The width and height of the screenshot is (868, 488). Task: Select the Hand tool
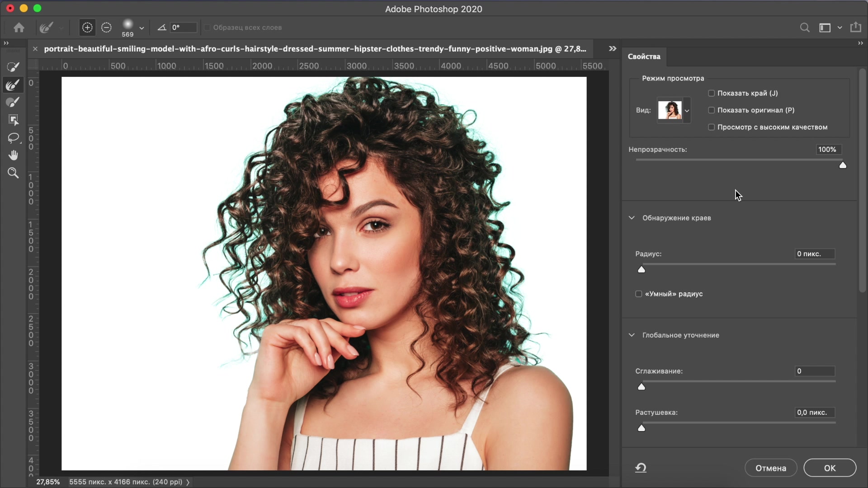(x=13, y=155)
